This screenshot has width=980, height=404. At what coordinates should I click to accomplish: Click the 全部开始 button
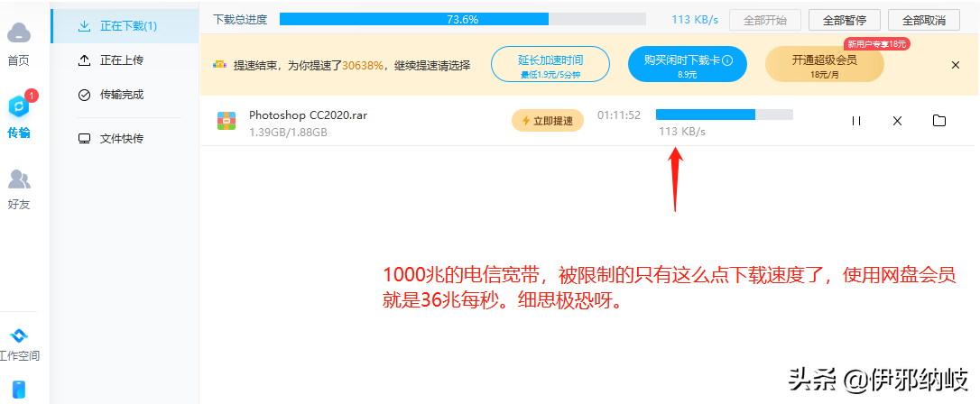point(765,19)
